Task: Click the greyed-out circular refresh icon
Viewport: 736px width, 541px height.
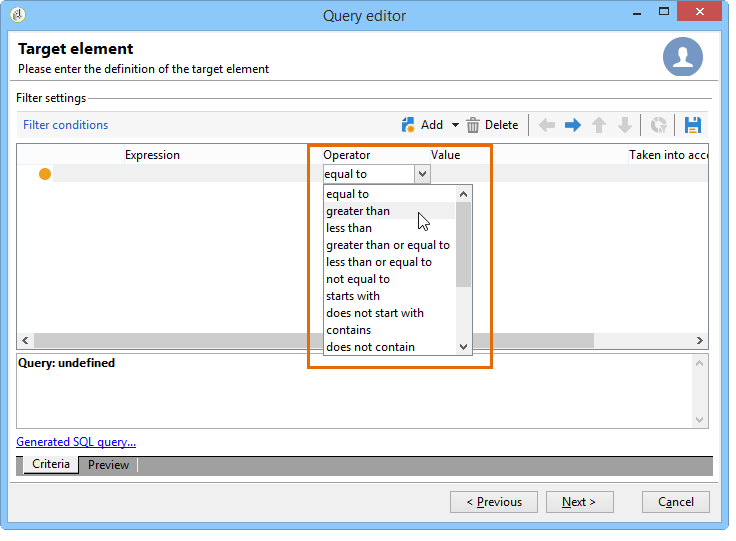Action: point(659,125)
